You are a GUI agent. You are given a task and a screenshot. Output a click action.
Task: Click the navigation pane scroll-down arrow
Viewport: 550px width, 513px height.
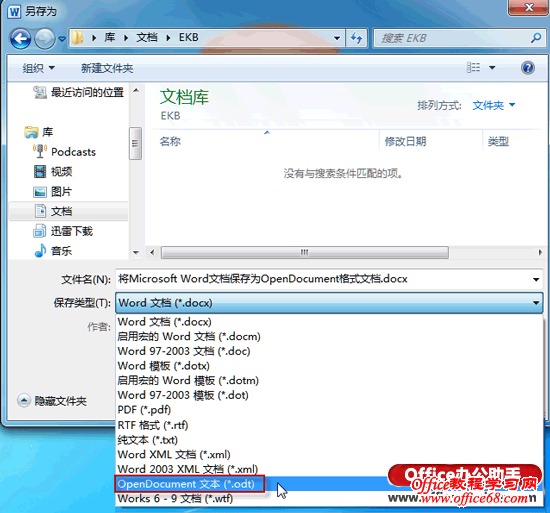[136, 252]
